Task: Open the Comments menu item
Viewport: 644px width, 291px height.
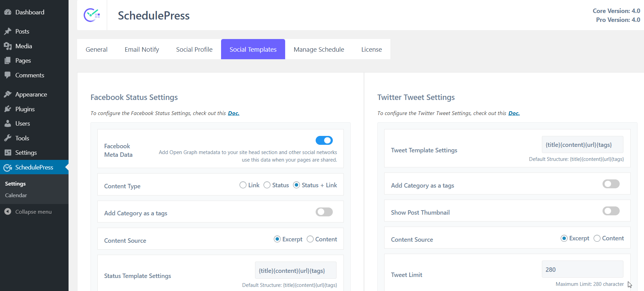Action: [34, 75]
